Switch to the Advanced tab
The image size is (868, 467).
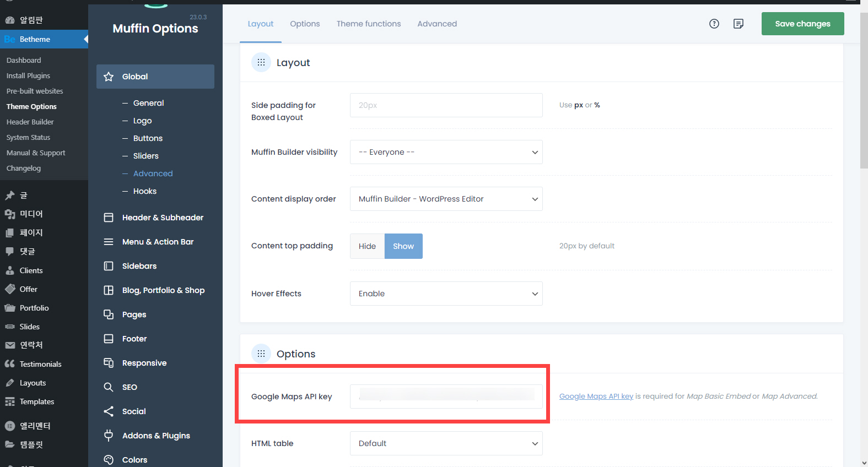click(437, 24)
